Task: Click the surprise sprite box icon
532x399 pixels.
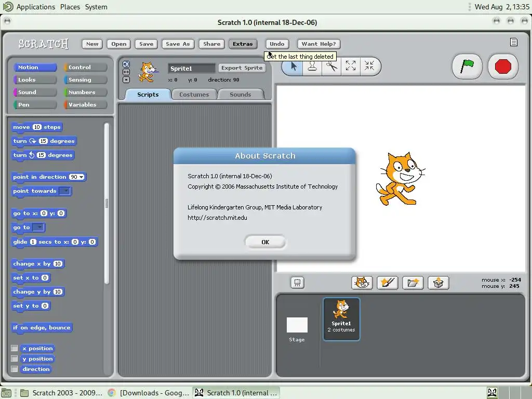Action: (x=438, y=283)
